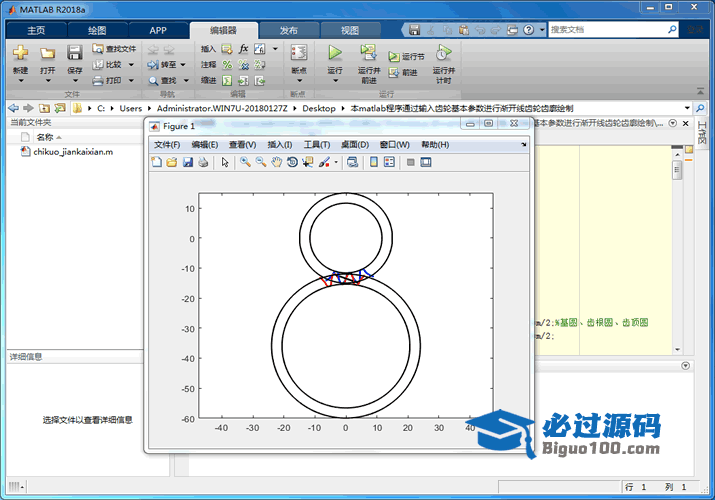Switch to the APP tab
The width and height of the screenshot is (715, 500).
point(158,31)
